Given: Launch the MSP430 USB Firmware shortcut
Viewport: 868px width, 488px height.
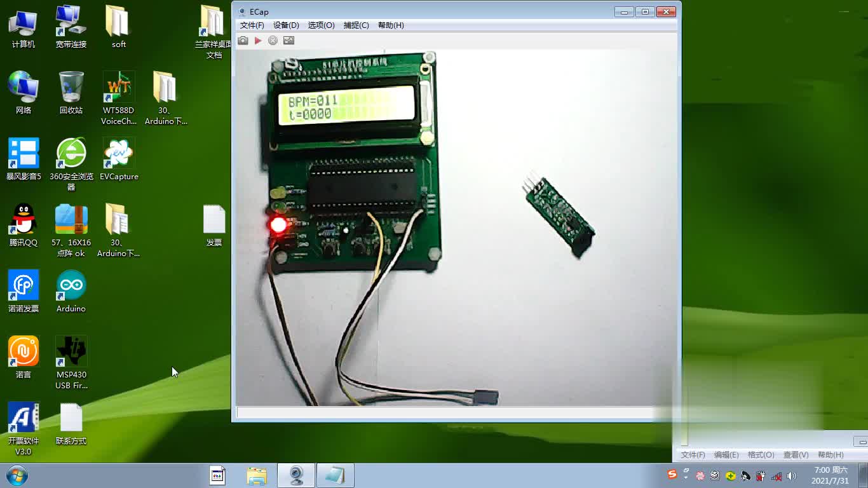Looking at the screenshot, I should pos(71,363).
